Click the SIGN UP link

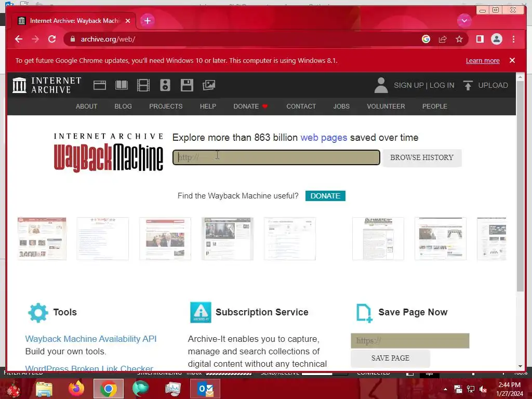point(408,85)
